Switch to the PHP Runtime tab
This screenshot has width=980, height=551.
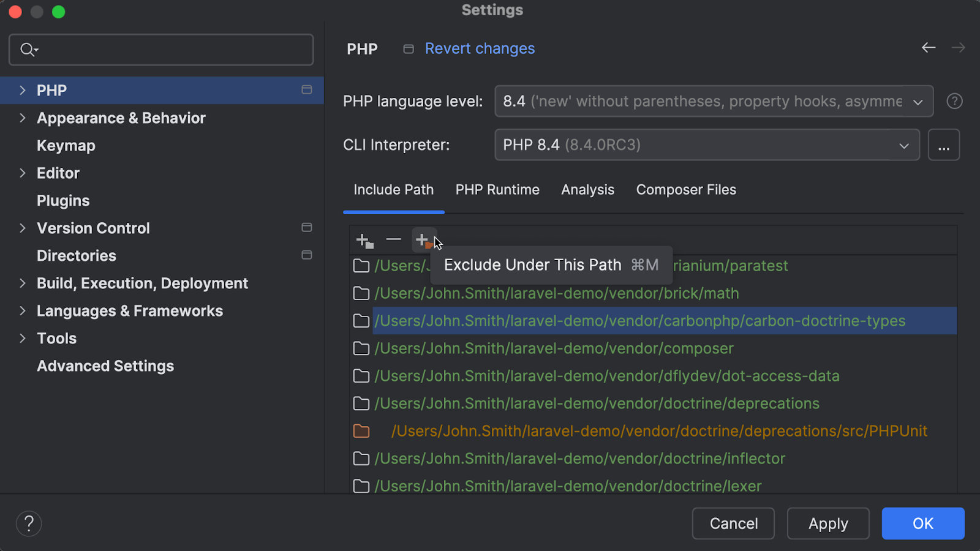coord(497,190)
